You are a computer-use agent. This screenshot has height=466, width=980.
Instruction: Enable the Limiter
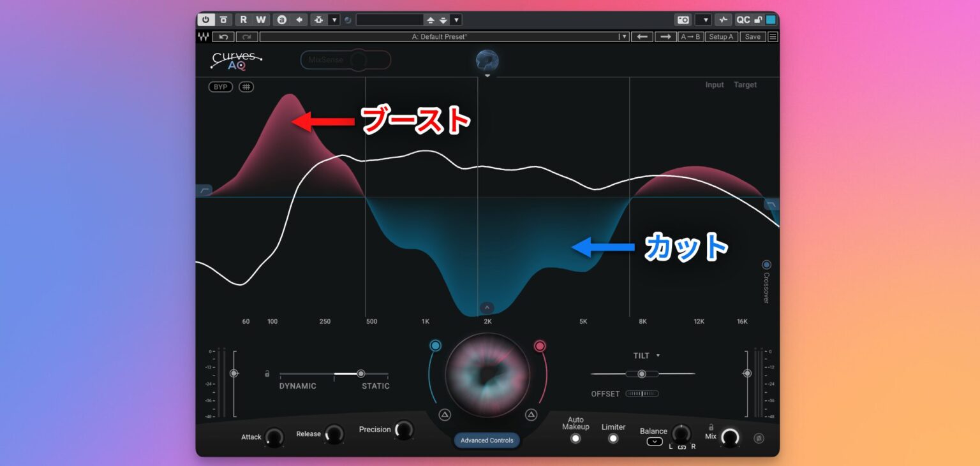click(x=612, y=439)
